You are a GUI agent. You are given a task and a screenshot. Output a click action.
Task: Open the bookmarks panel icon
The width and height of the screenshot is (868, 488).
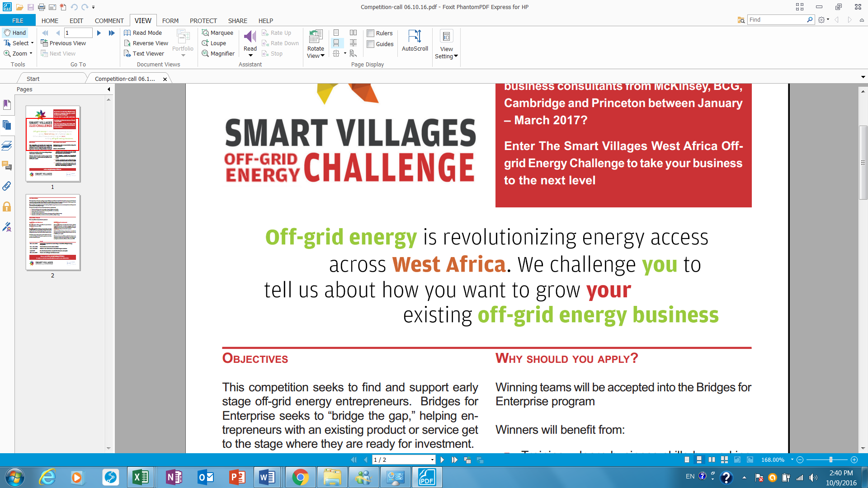click(7, 105)
